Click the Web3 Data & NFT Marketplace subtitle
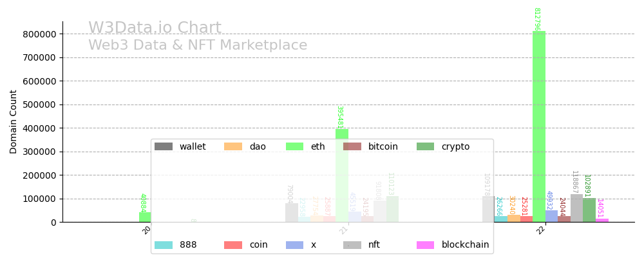This screenshot has width=644, height=258. coord(198,46)
